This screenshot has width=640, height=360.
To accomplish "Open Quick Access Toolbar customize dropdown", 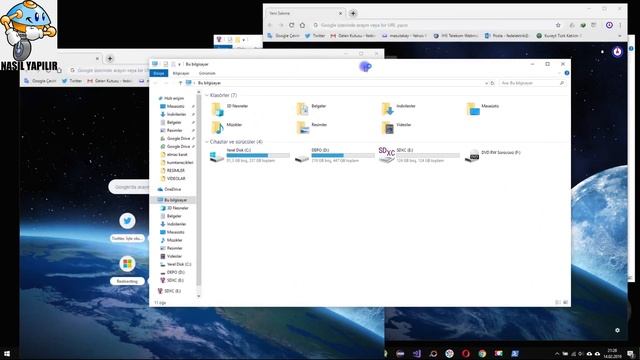I will click(179, 64).
